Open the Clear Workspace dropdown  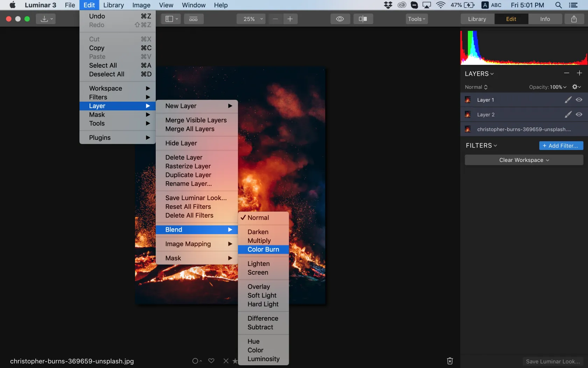point(524,160)
